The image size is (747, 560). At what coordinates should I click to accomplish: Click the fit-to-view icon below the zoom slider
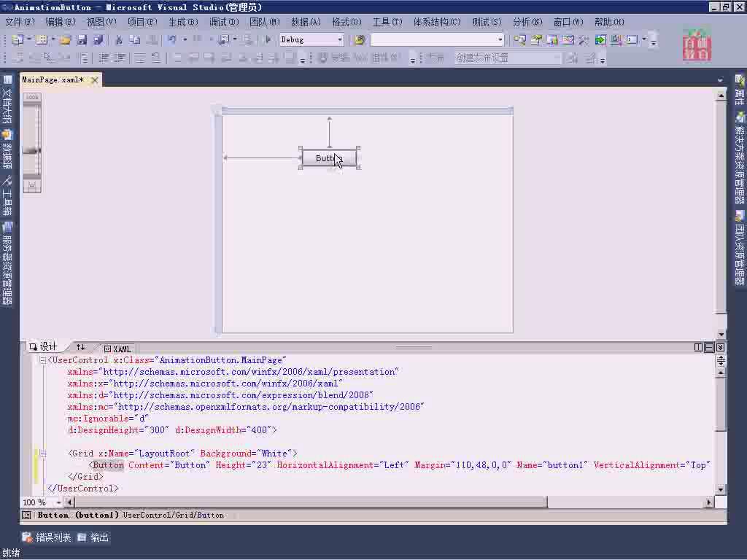click(x=32, y=186)
